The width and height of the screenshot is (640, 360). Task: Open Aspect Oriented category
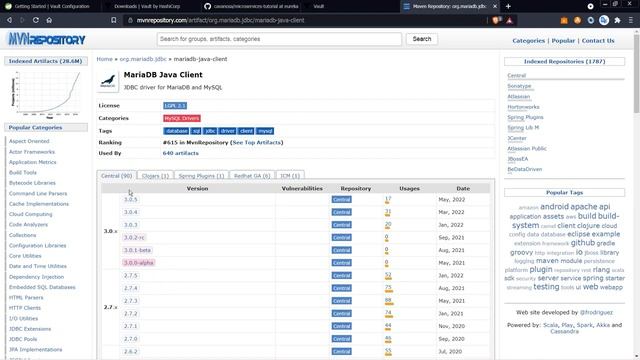pyautogui.click(x=29, y=141)
